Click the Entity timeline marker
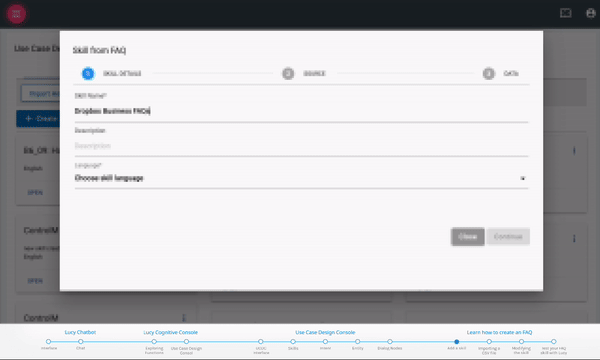The width and height of the screenshot is (600, 360). [x=357, y=341]
